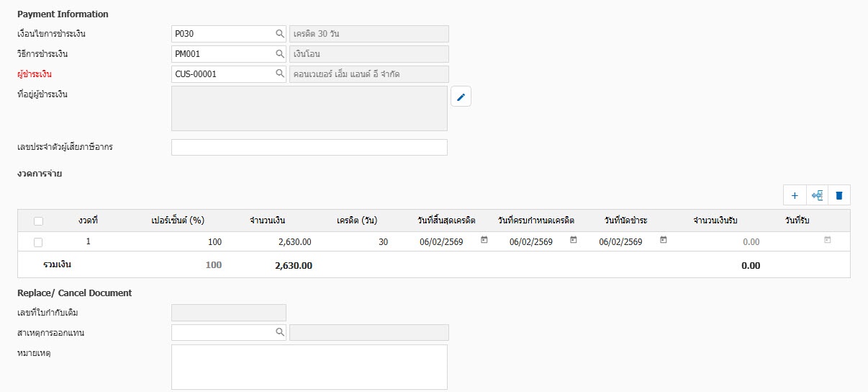Open the calendar for payment appointment date
This screenshot has height=392, width=868.
click(x=663, y=240)
